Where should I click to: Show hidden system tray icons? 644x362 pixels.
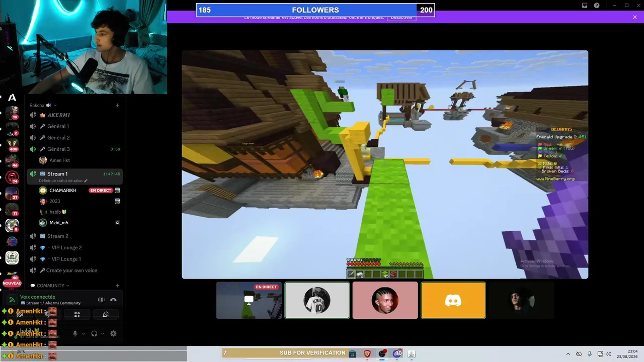click(x=568, y=354)
